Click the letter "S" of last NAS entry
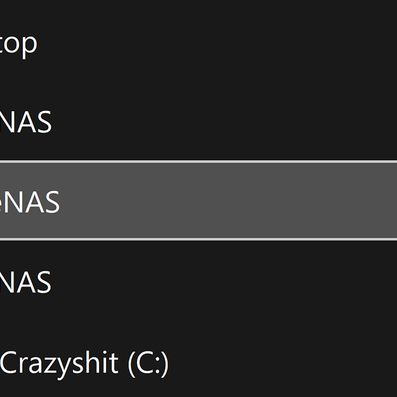The image size is (397, 397). pos(44,282)
